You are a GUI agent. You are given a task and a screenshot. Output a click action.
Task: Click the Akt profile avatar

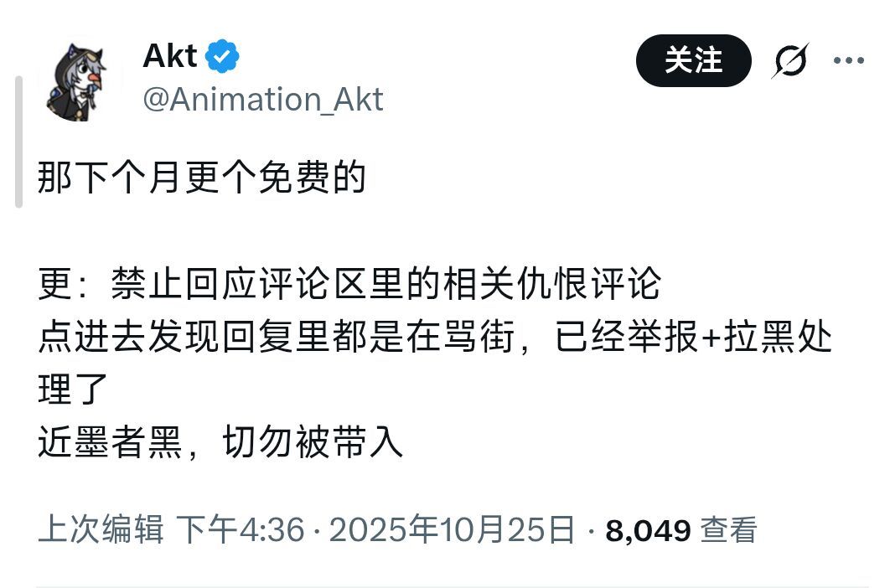[82, 81]
